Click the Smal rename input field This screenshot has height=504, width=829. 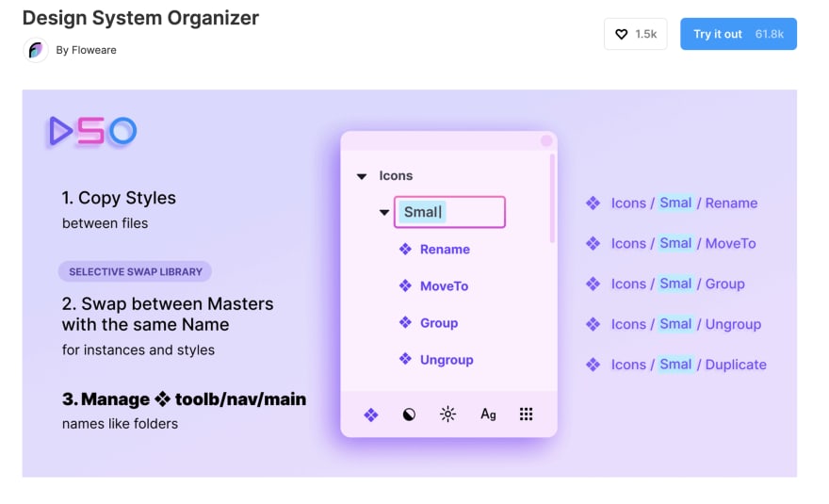449,212
